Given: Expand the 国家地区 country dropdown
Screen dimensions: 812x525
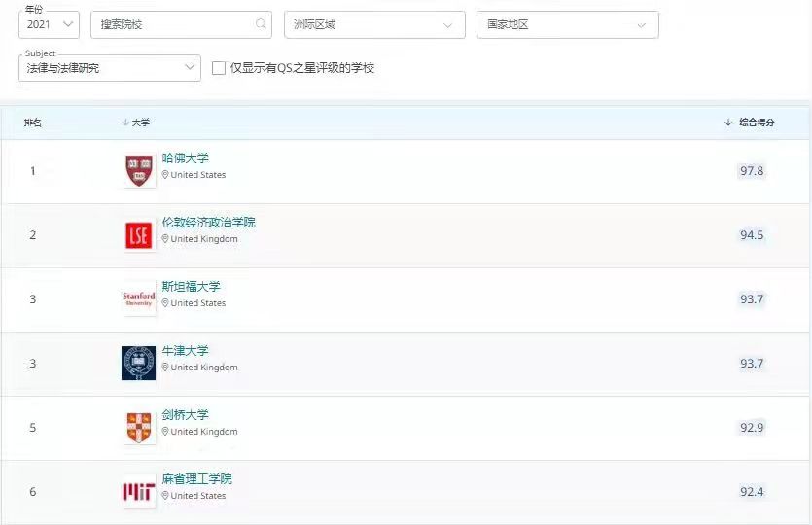Looking at the screenshot, I should tap(568, 24).
